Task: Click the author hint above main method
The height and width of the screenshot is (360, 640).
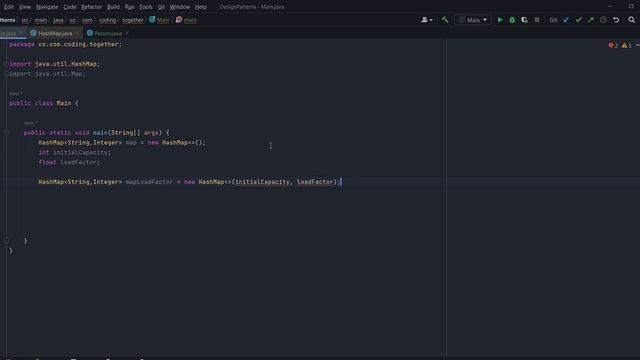Action: point(31,123)
